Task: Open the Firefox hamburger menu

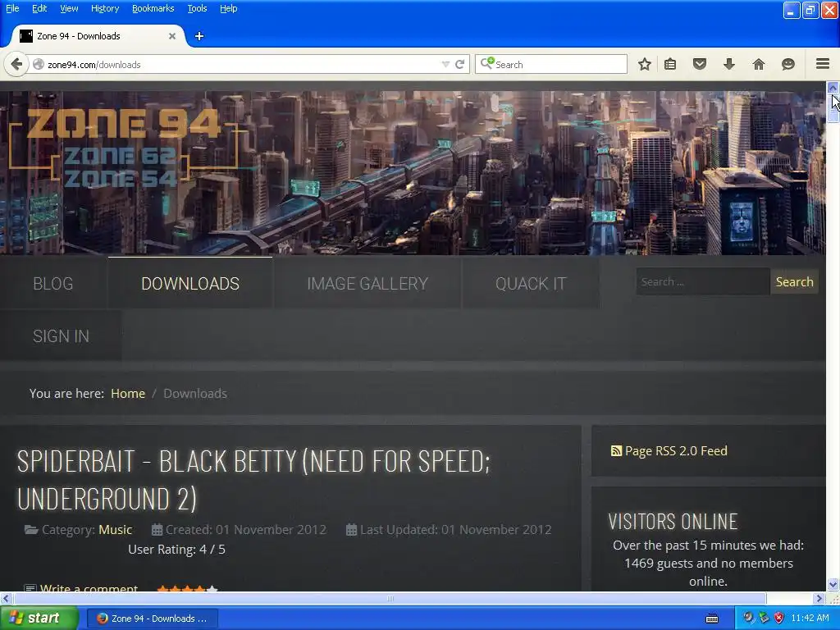Action: point(823,64)
